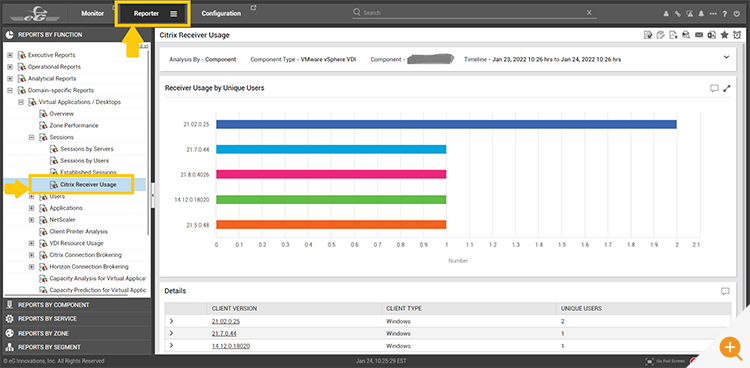
Task: Expand the NetScaler tree node
Action: (x=32, y=220)
